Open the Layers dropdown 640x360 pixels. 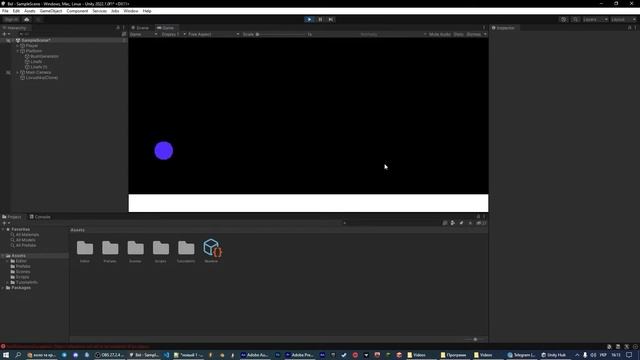[x=595, y=19]
